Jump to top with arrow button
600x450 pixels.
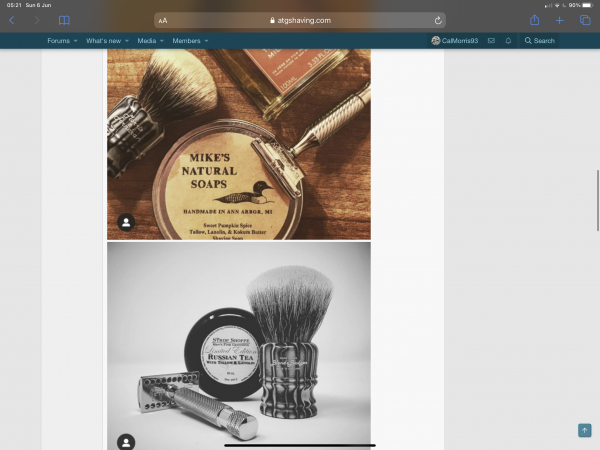(584, 430)
